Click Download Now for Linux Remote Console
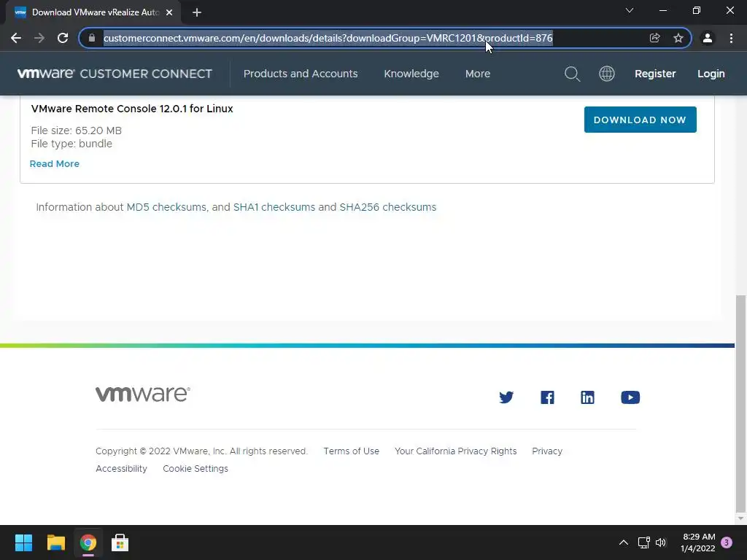The height and width of the screenshot is (560, 747). point(640,120)
